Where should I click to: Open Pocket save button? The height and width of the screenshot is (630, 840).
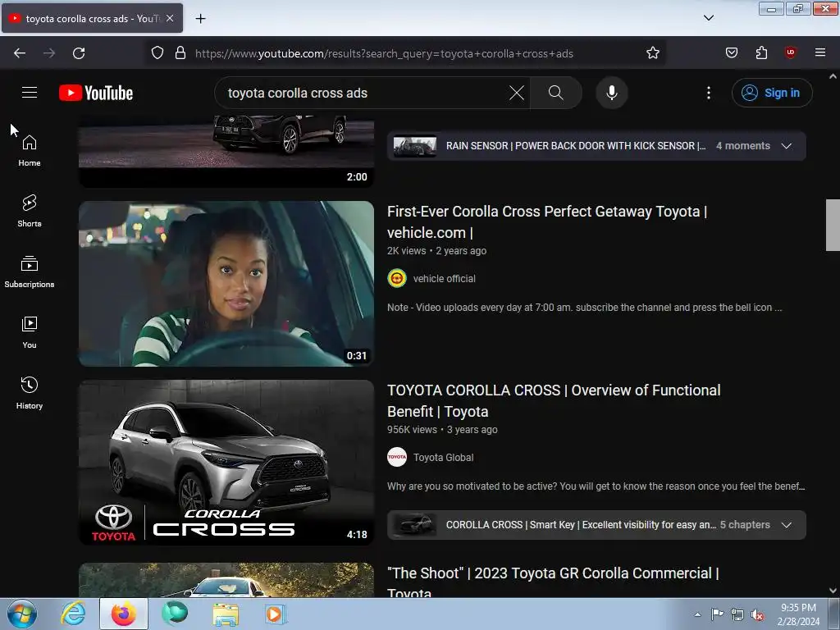tap(731, 52)
